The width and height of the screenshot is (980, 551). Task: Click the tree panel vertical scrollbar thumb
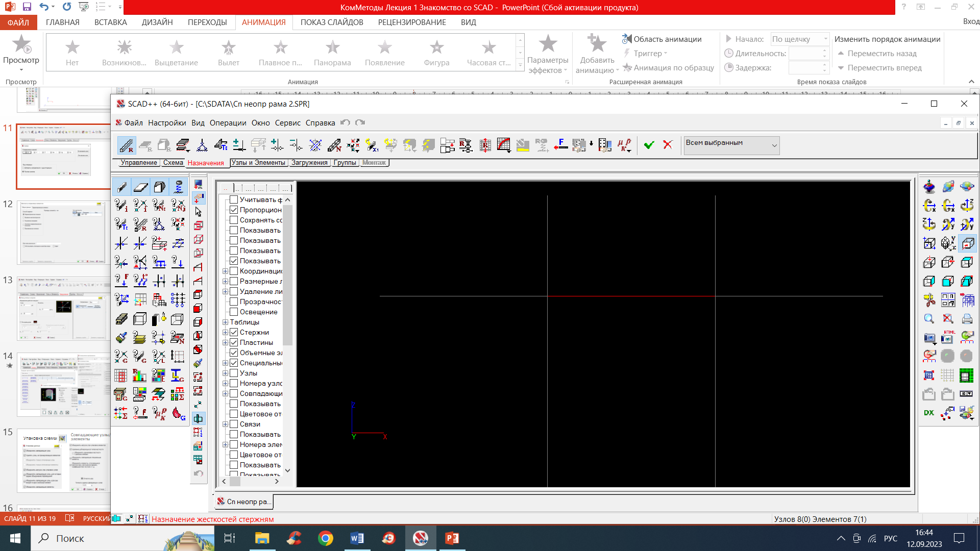click(287, 275)
